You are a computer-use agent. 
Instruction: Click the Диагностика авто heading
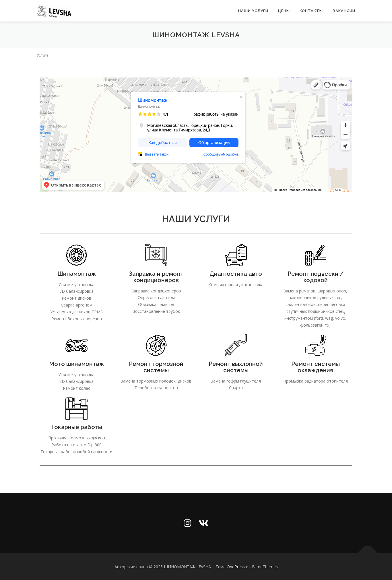[236, 274]
